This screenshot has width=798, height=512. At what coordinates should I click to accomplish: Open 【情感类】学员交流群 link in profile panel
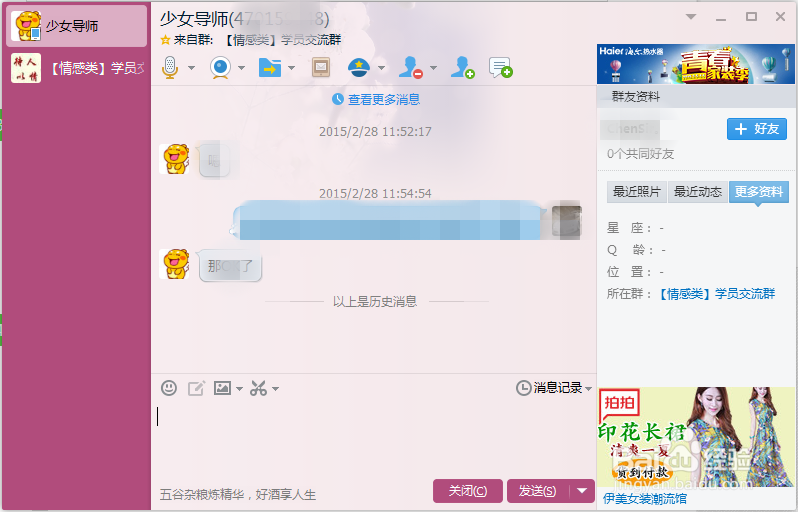(x=717, y=294)
